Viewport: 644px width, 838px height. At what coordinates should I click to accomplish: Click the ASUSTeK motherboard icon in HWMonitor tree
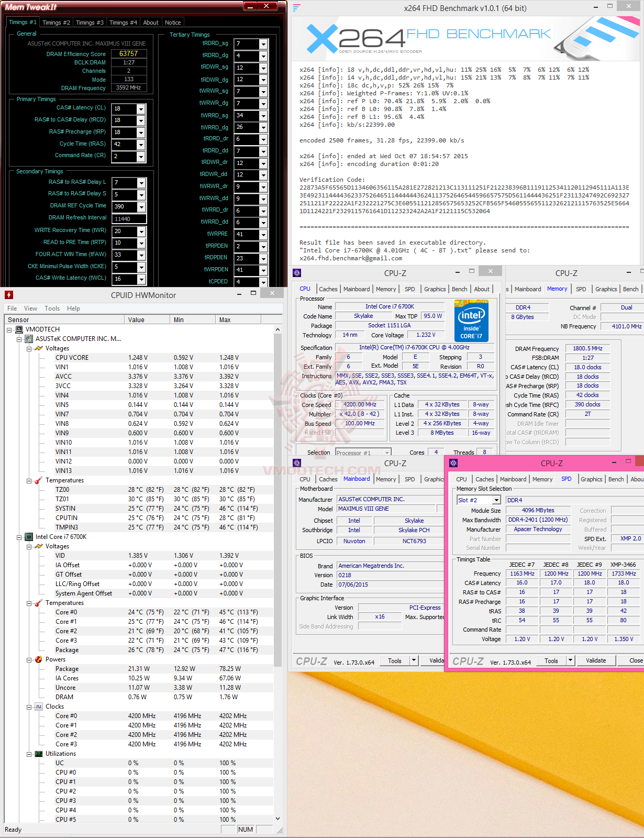[29, 338]
